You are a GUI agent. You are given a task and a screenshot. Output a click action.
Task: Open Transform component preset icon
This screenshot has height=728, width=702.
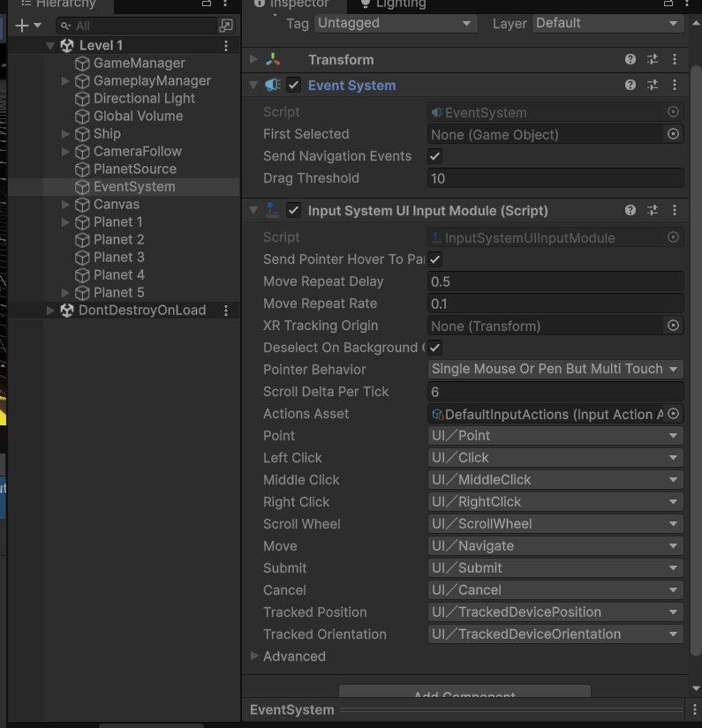tap(653, 60)
